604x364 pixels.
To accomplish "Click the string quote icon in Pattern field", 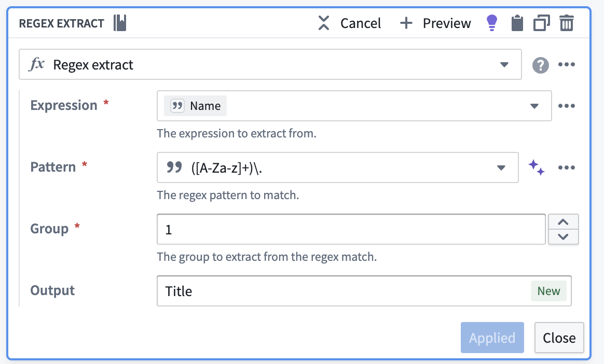I will click(x=174, y=167).
